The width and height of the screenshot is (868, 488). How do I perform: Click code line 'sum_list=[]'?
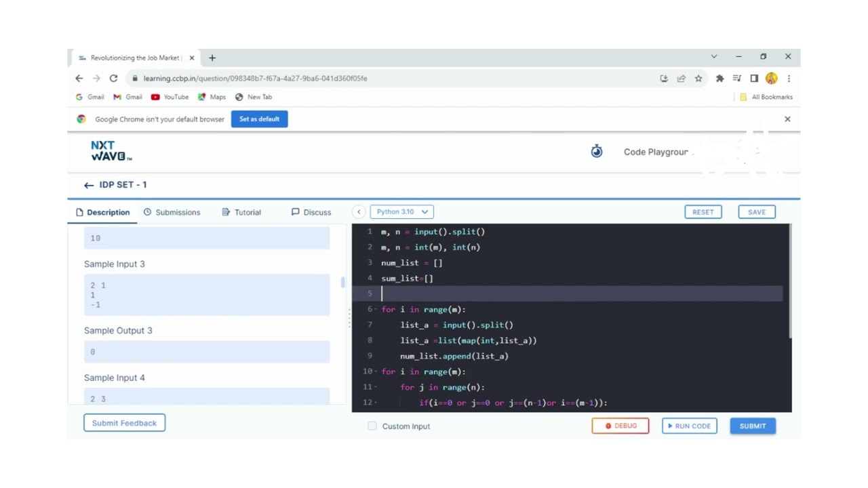point(407,279)
